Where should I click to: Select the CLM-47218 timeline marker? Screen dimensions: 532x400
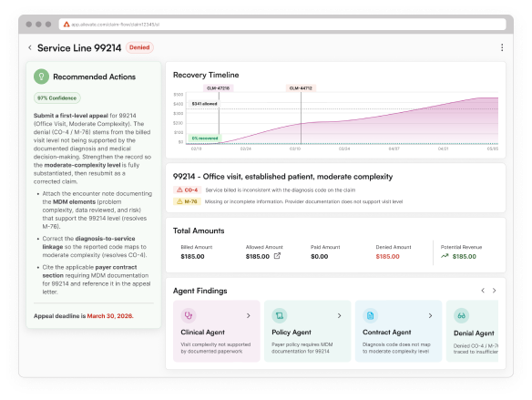pos(218,88)
